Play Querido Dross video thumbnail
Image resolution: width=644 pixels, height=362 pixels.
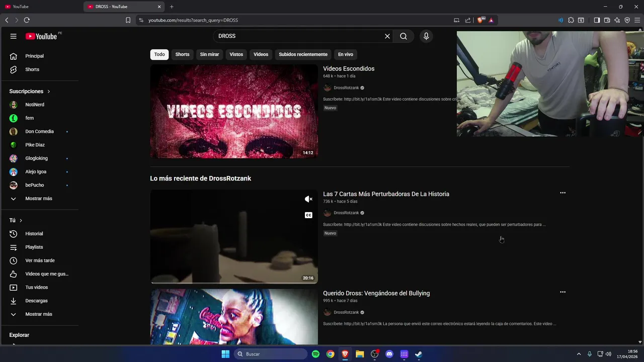click(x=234, y=317)
